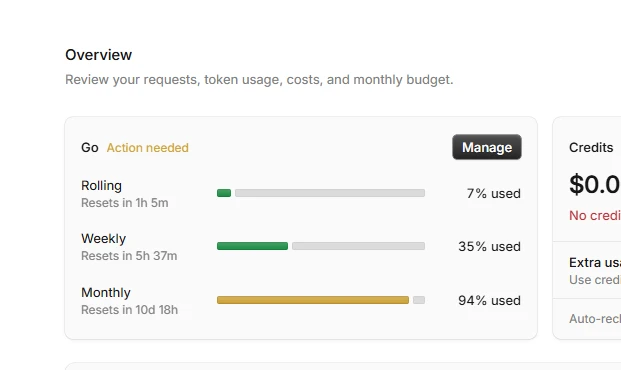Select the Monthly usage progress bar
This screenshot has width=621, height=370.
point(321,300)
